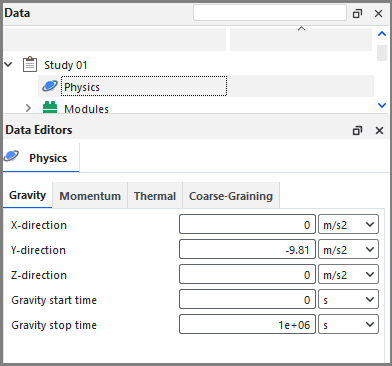Click the tree scrollbar down arrow
The image size is (392, 366).
[x=382, y=105]
